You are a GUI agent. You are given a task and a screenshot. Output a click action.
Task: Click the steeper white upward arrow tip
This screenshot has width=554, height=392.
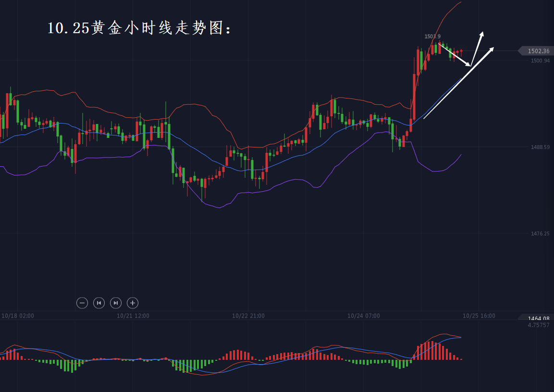[x=482, y=33]
